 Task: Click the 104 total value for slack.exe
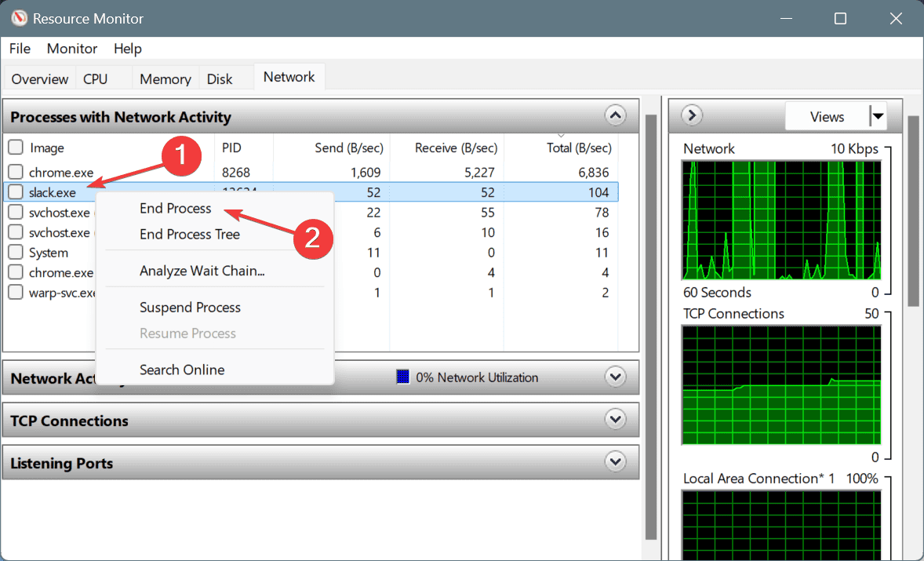tap(598, 192)
